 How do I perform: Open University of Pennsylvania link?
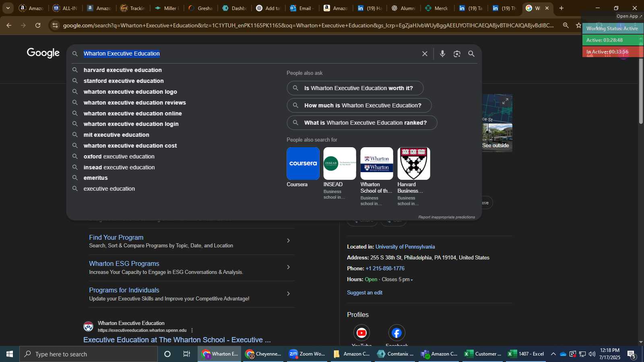[405, 247]
